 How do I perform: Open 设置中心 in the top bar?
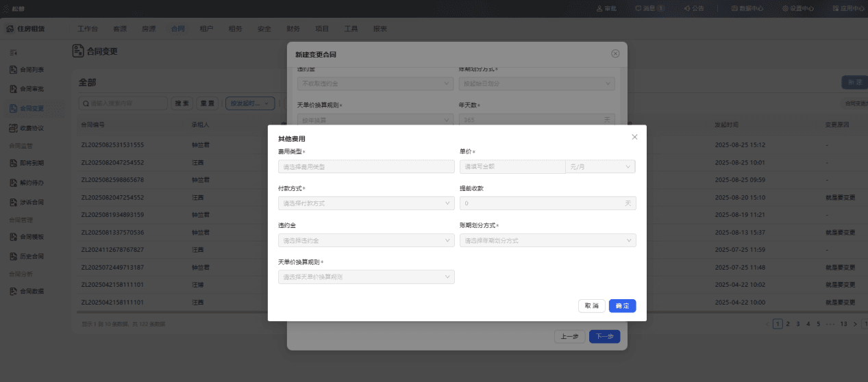(x=798, y=8)
